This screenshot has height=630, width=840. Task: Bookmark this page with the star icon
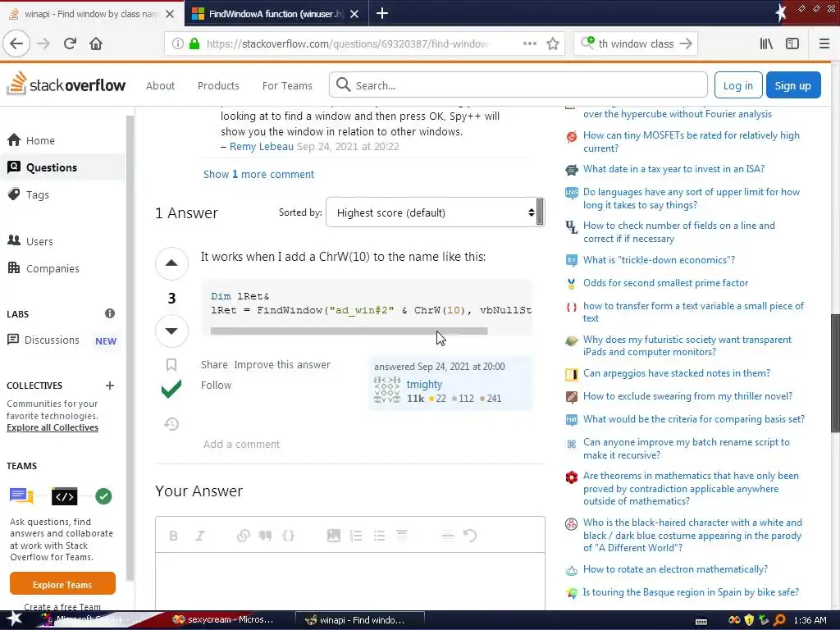click(x=553, y=44)
